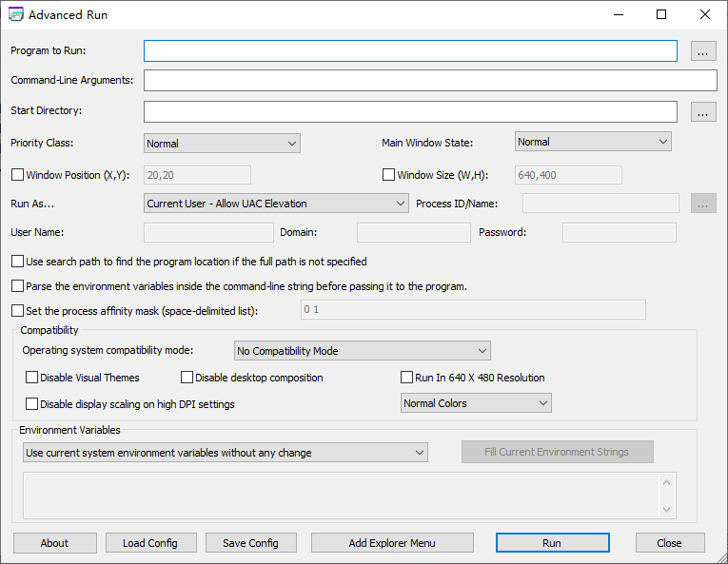Open the Run As dropdown
728x564 pixels.
pyautogui.click(x=276, y=204)
